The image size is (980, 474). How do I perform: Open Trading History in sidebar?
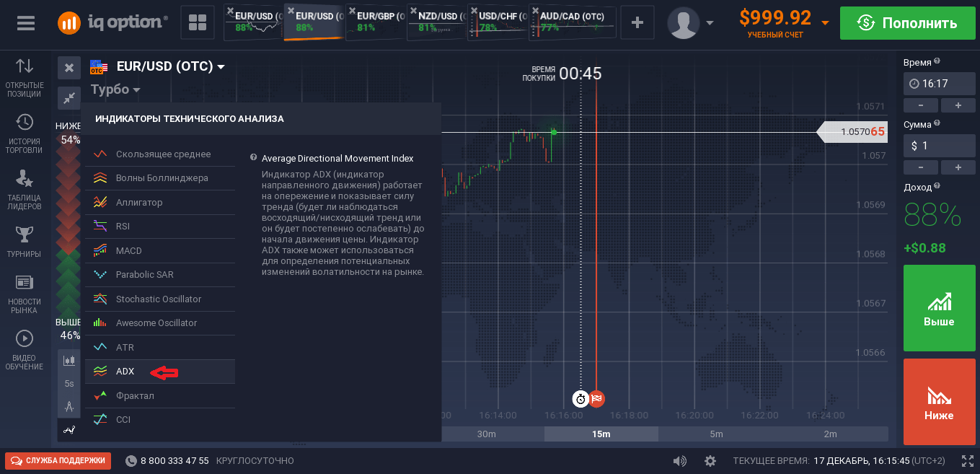25,134
